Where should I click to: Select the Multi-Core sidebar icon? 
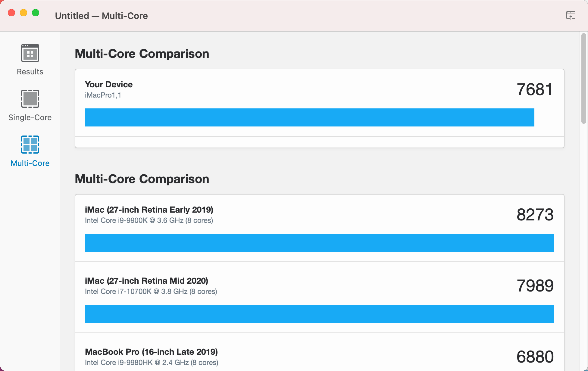pyautogui.click(x=30, y=145)
